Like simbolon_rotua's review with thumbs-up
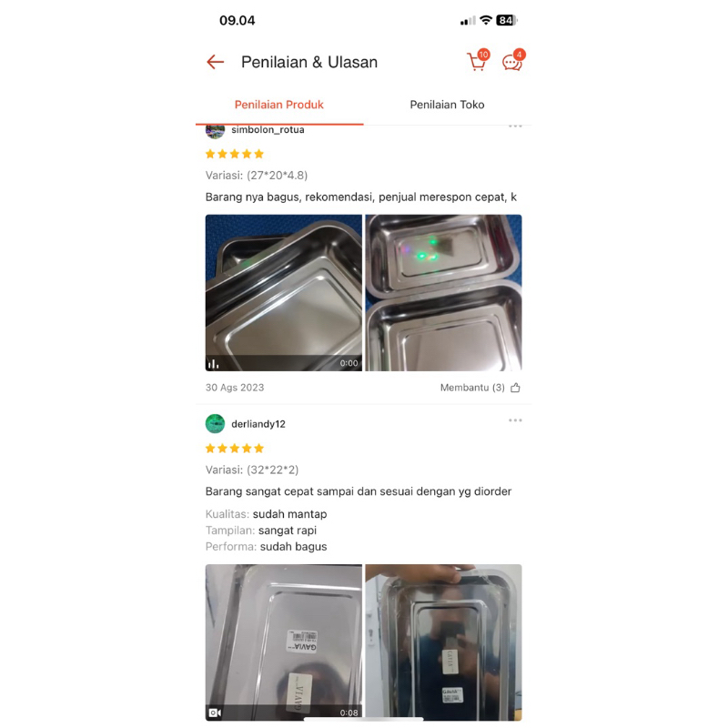Viewport: 728px width, 728px height. (515, 388)
